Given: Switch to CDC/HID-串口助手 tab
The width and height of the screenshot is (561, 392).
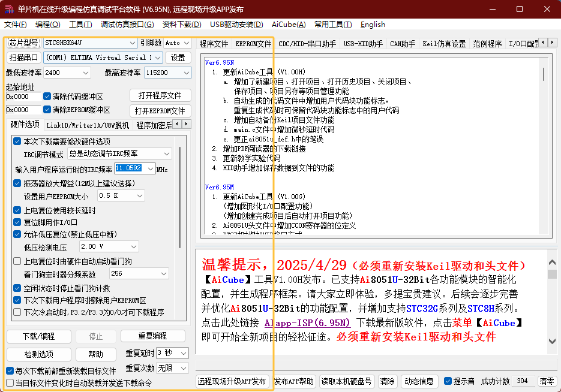Looking at the screenshot, I should [307, 44].
